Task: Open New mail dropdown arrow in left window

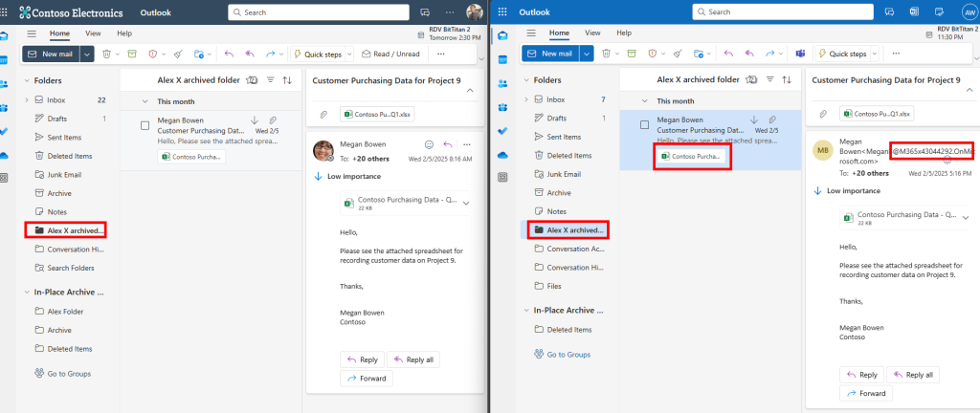Action: 87,54
